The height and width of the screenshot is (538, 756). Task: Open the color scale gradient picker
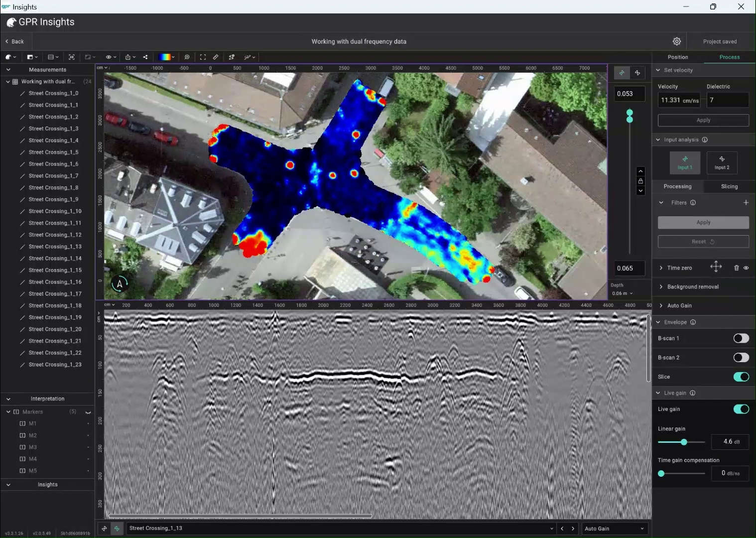tap(166, 57)
